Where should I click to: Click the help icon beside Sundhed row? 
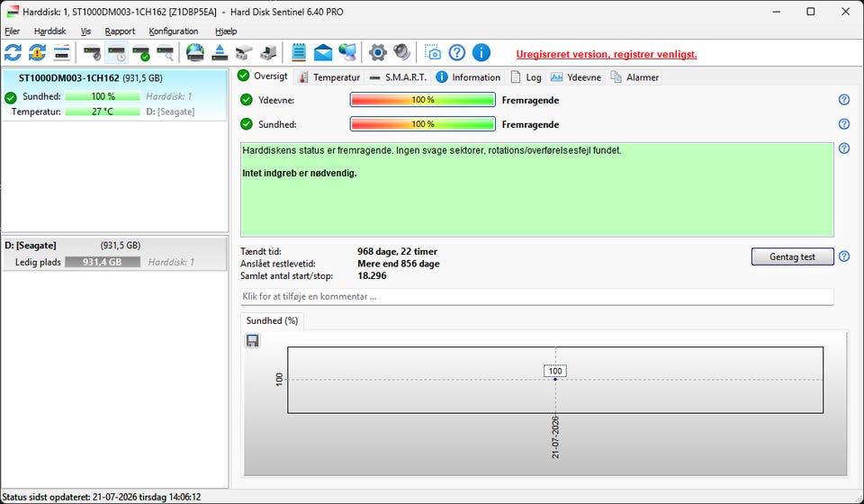(843, 124)
